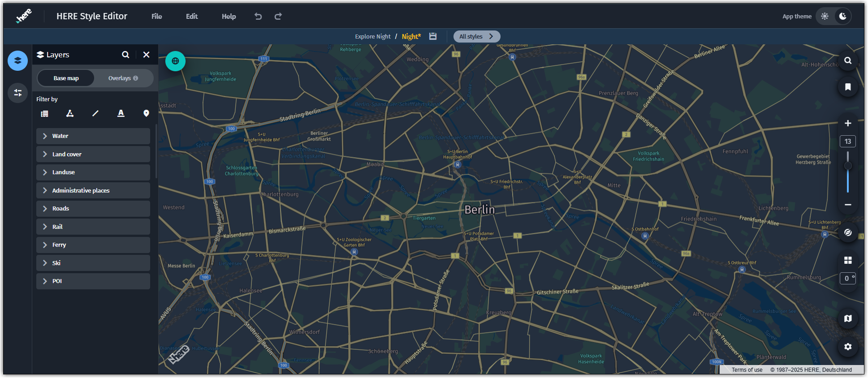Open map search on the right
Screen dimensions: 868x378
click(848, 60)
